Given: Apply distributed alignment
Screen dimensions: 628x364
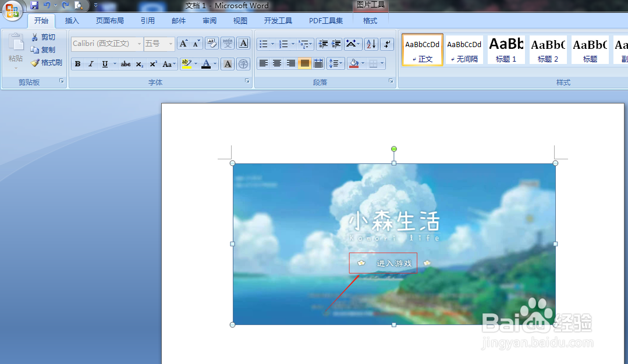Looking at the screenshot, I should [x=318, y=63].
